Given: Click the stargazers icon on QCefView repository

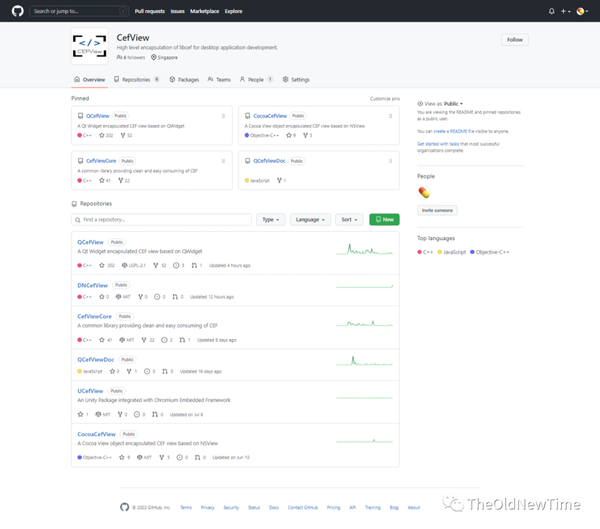Looking at the screenshot, I should pos(102,265).
